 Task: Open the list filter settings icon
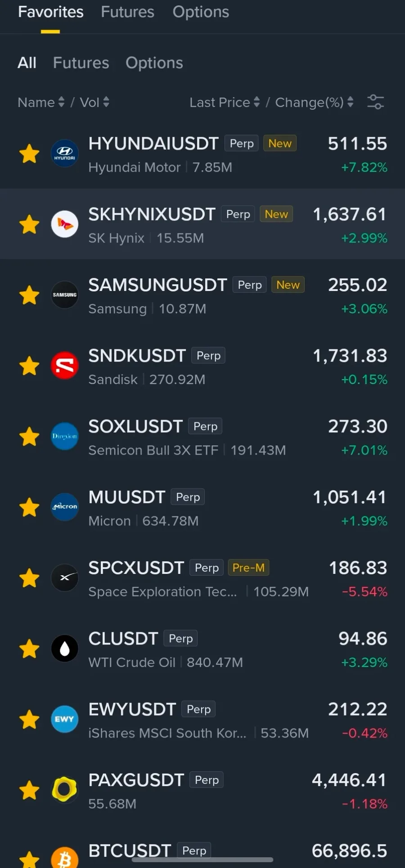coord(375,102)
